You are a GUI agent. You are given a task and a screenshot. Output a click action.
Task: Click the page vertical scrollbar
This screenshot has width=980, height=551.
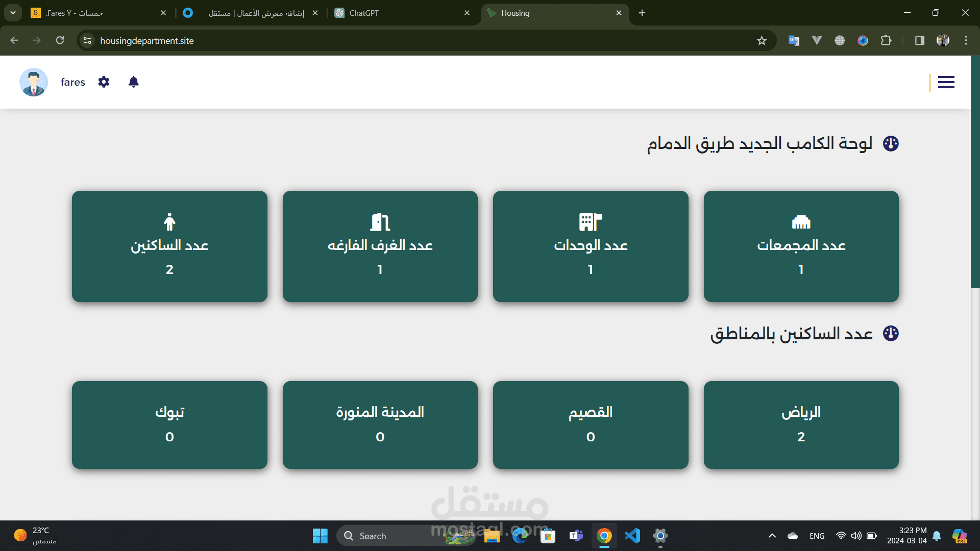point(975,172)
